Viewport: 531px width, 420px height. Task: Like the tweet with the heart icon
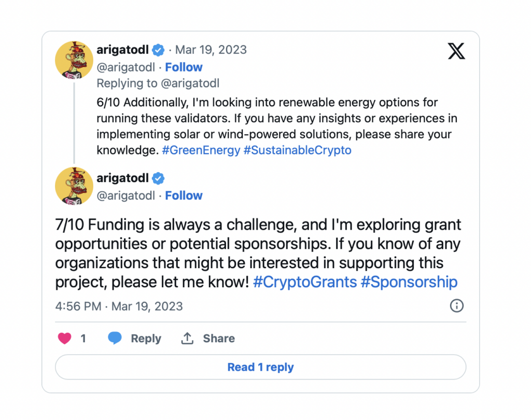tap(64, 338)
